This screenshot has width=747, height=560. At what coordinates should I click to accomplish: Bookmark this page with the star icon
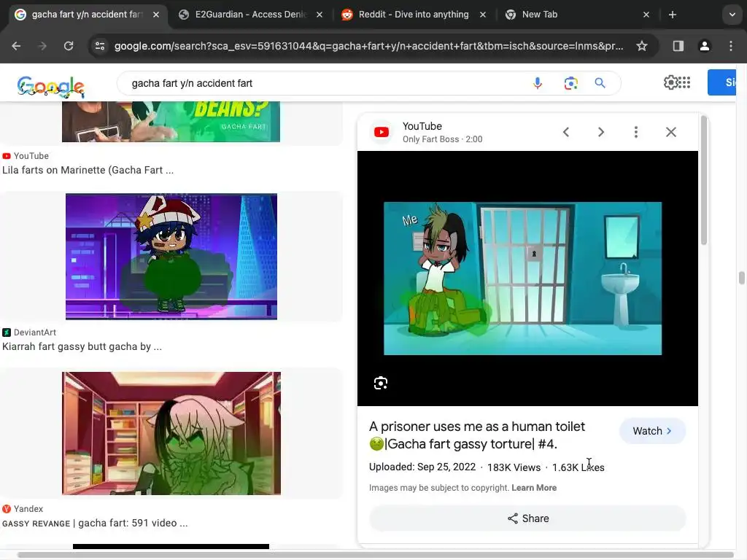click(x=642, y=46)
